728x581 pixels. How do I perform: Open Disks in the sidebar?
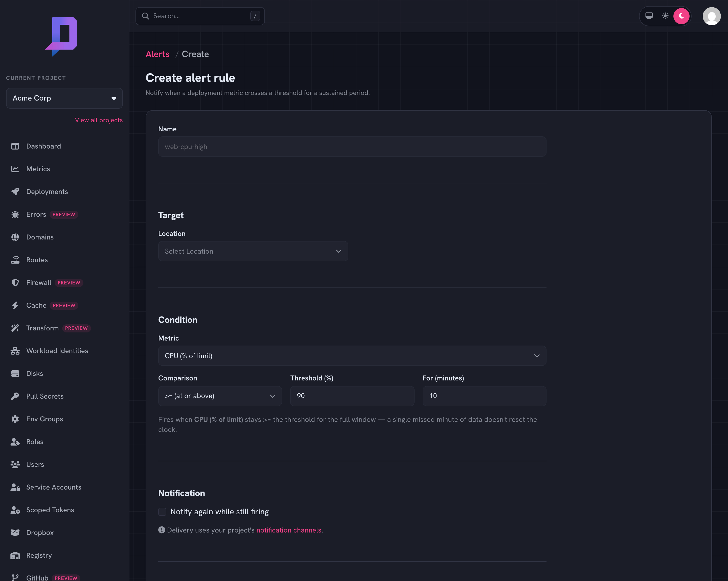34,374
